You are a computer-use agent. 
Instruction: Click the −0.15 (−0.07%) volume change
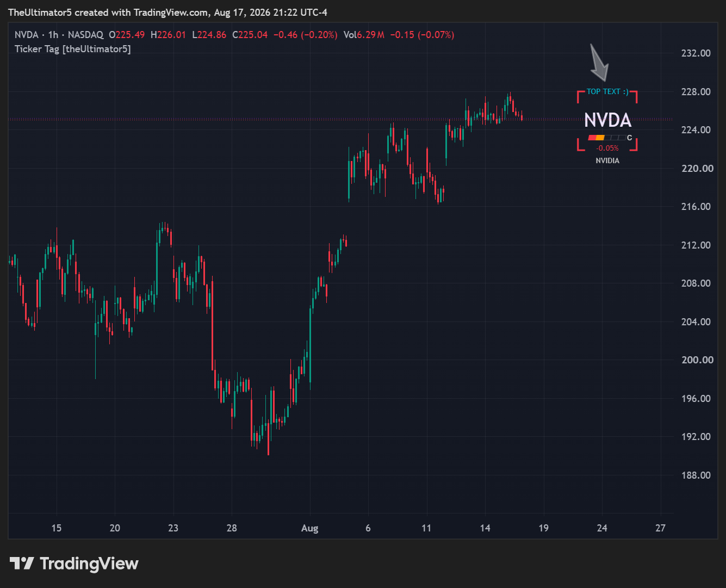(422, 35)
